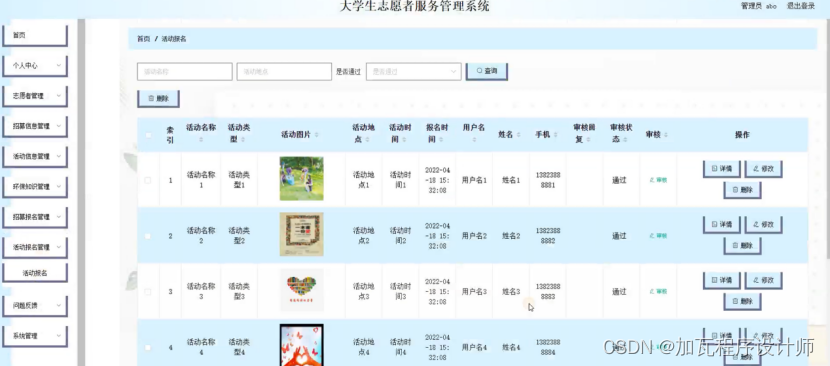Click 修改 in the 活动名称1 row
830x366 pixels.
(x=763, y=168)
